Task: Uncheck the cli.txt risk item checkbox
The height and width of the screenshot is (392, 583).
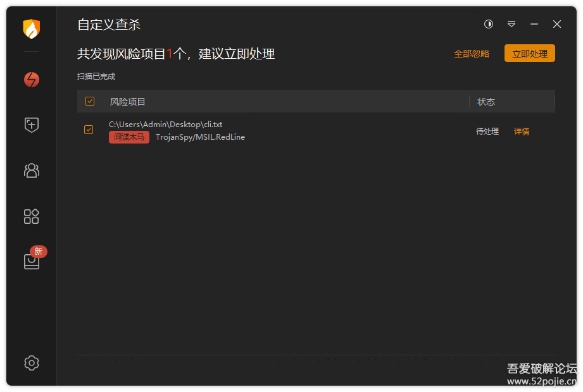Action: point(89,130)
